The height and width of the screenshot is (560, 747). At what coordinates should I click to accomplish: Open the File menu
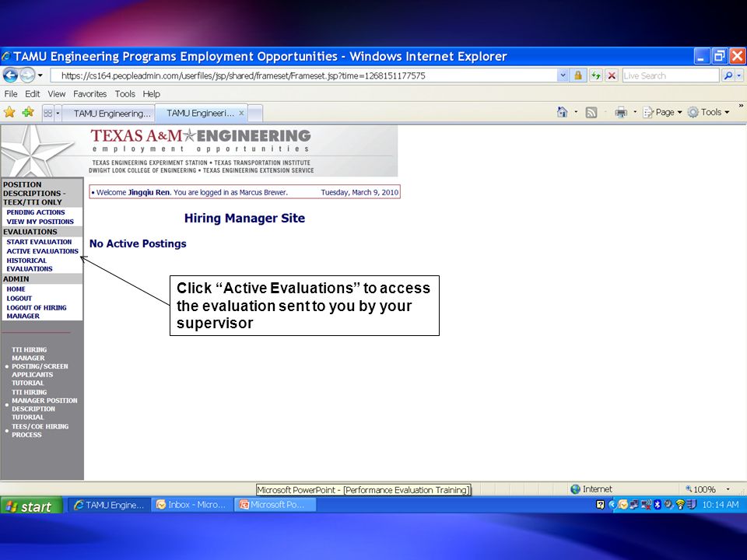[10, 94]
